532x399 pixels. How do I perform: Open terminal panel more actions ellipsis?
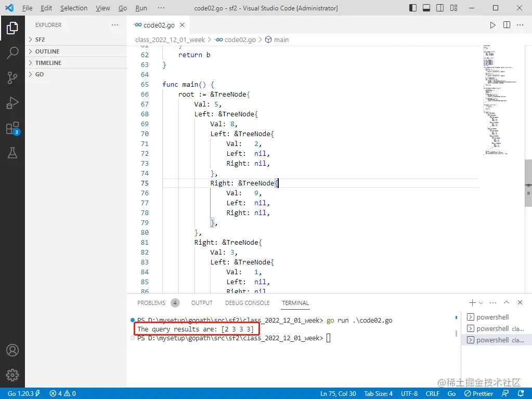click(493, 302)
